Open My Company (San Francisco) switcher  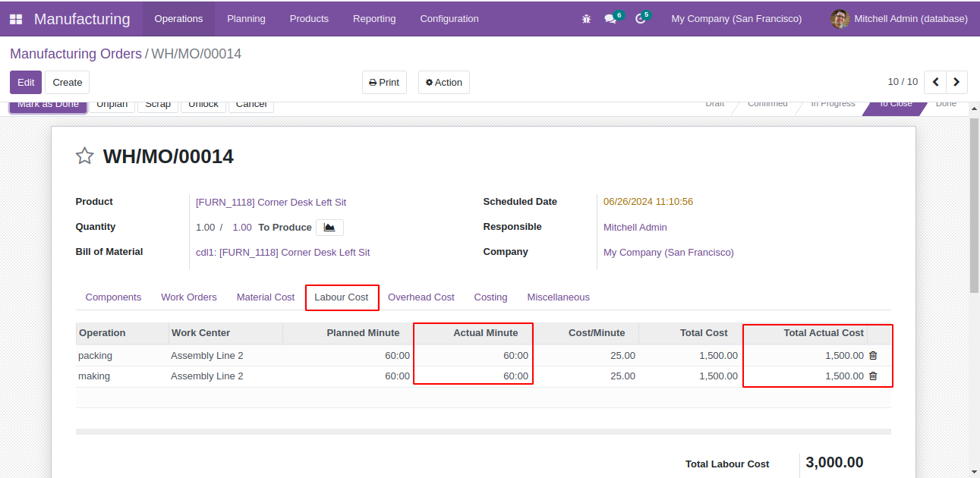[736, 19]
